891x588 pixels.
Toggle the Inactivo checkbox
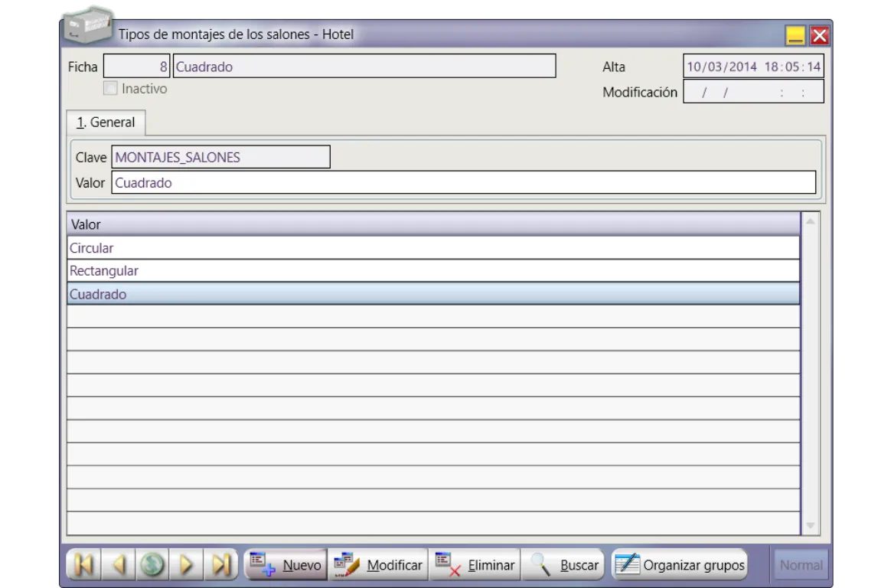pos(111,89)
